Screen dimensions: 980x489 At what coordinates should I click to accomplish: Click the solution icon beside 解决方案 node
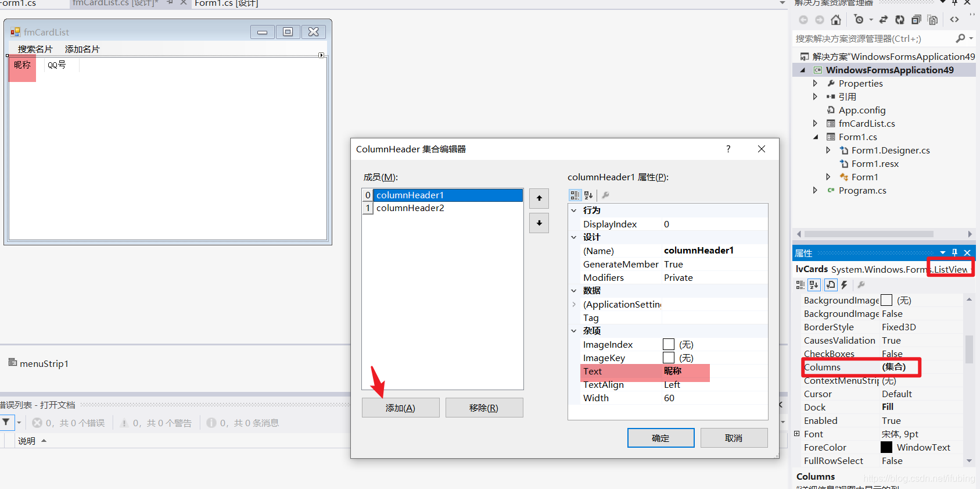[x=805, y=56]
